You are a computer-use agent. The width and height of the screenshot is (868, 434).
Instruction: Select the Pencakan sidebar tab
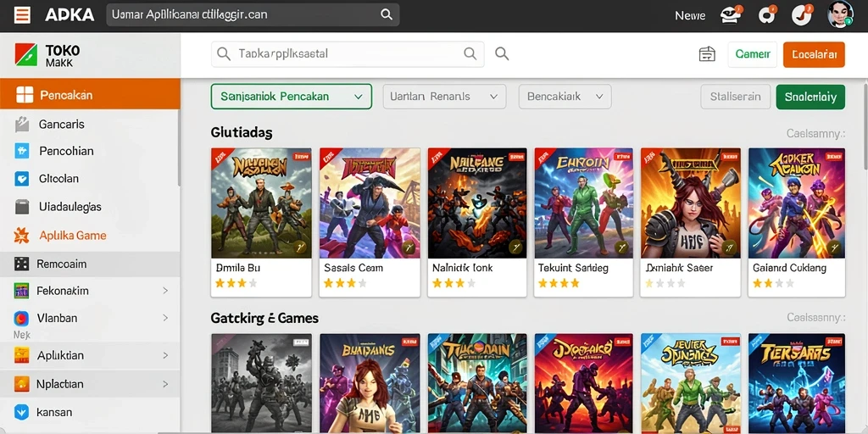pyautogui.click(x=90, y=94)
